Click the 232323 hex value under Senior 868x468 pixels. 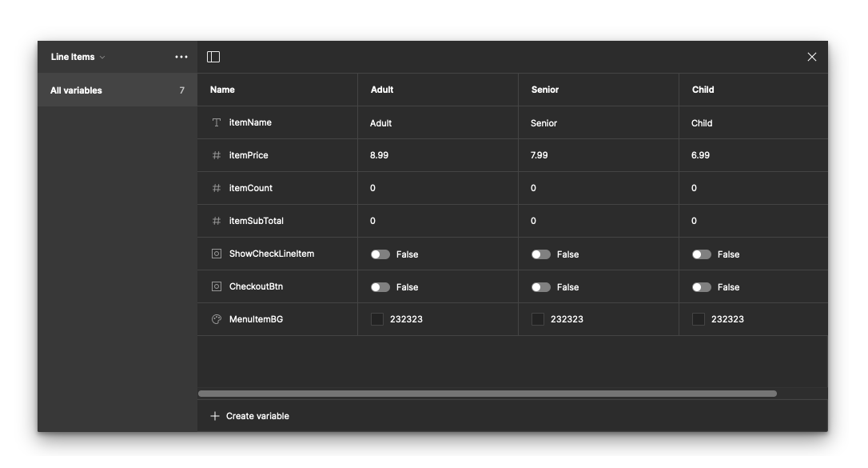click(x=567, y=319)
